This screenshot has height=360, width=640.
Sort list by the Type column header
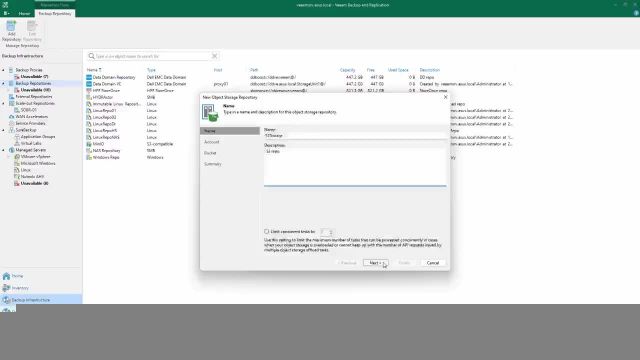coord(151,70)
